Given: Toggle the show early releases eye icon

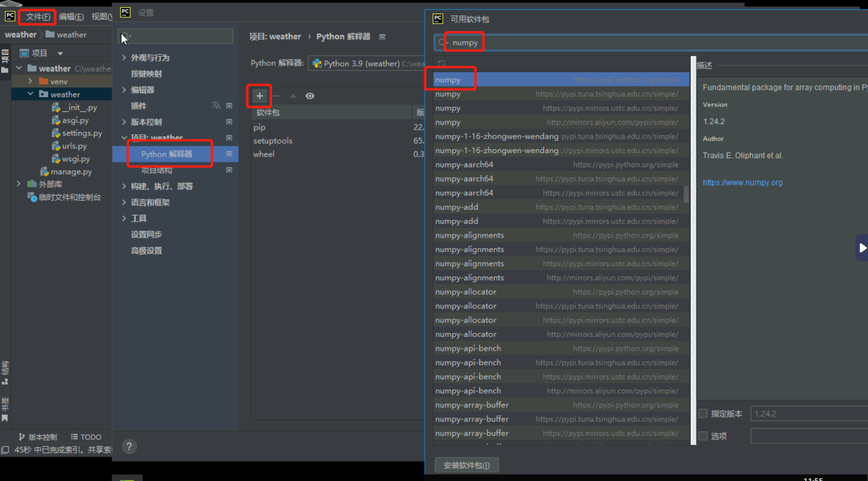Looking at the screenshot, I should tap(310, 96).
